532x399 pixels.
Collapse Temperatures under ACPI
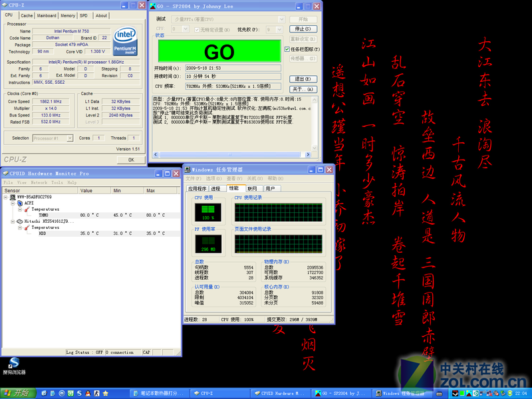click(20, 209)
